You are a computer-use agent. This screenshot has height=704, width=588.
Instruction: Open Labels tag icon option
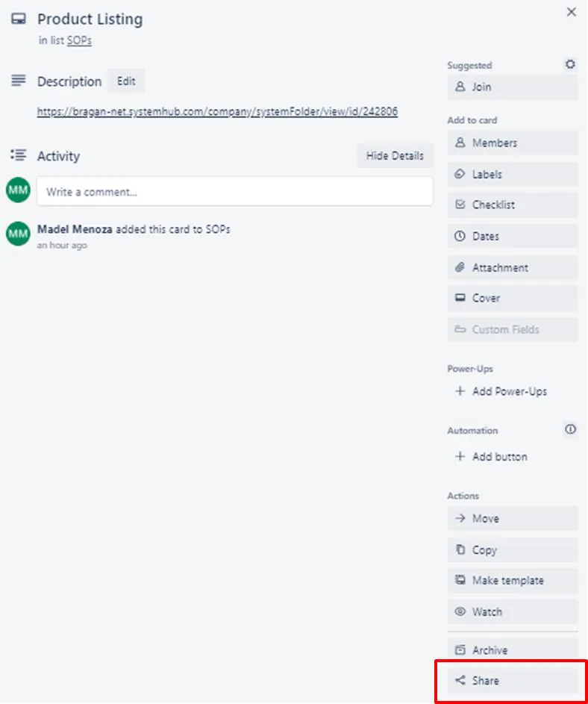click(513, 174)
